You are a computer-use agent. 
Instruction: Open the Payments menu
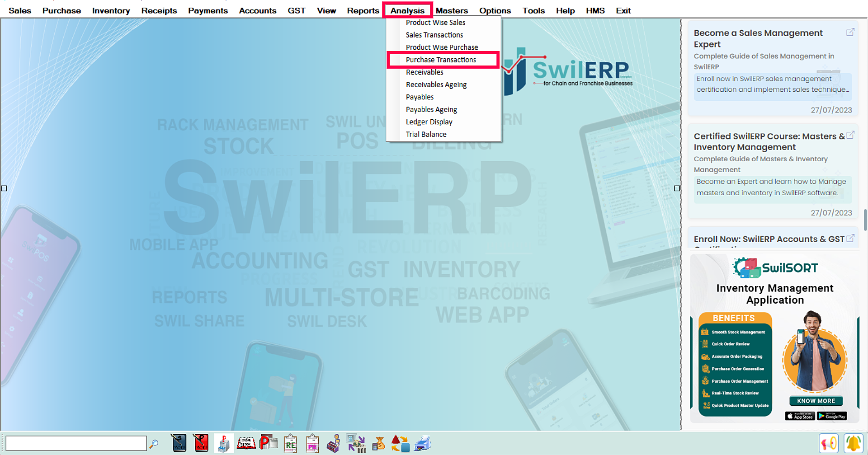pos(208,10)
